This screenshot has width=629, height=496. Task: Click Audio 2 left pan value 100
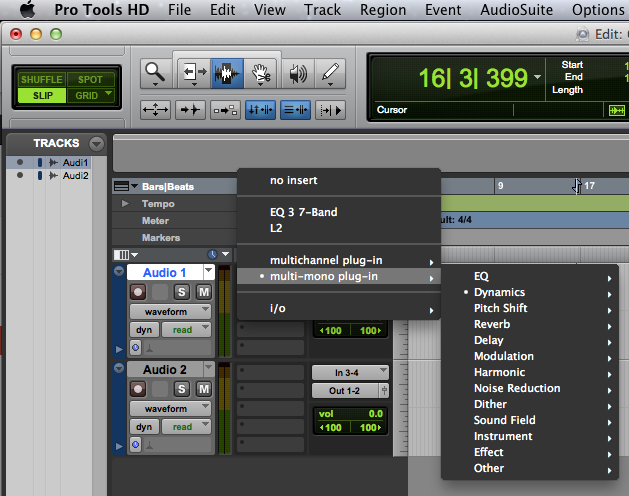[331, 427]
